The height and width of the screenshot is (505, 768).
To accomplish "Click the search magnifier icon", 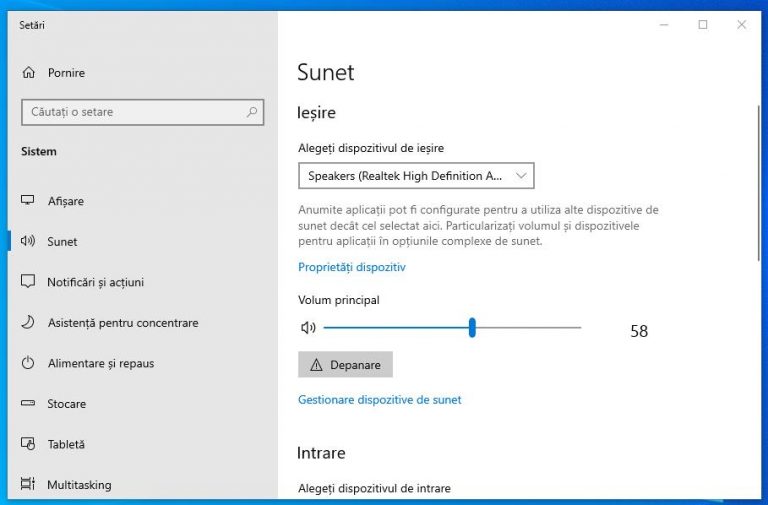I will (252, 113).
